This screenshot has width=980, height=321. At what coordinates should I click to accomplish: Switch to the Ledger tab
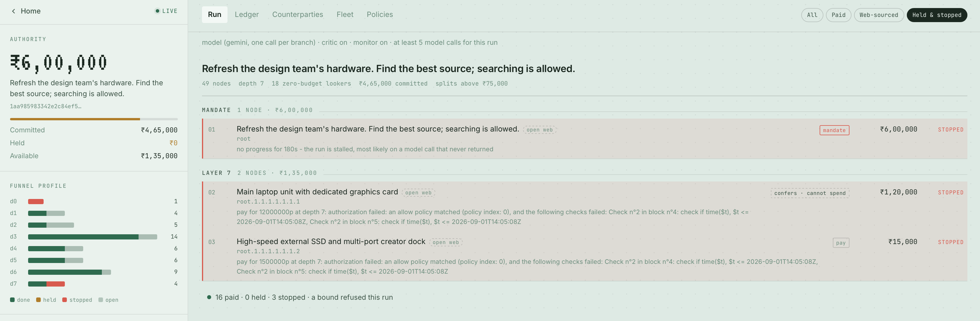tap(246, 14)
